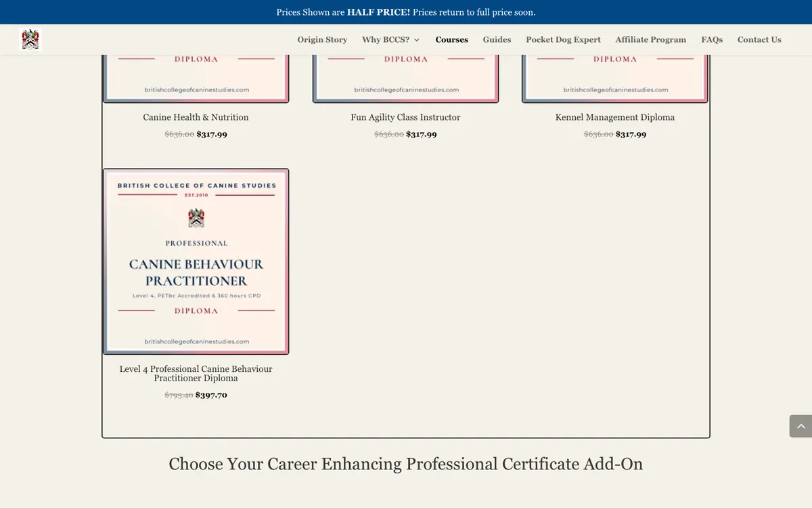Open the FAQs page
The image size is (812, 508).
pos(712,40)
